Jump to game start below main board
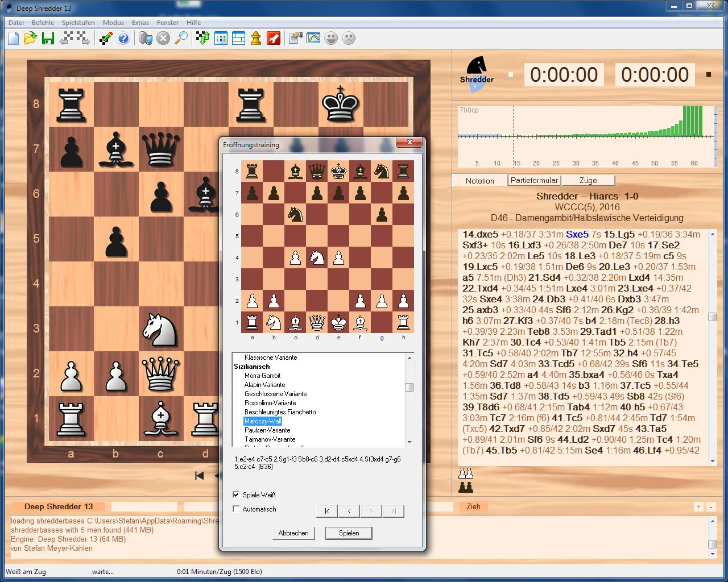The height and width of the screenshot is (582, 728). 199,476
